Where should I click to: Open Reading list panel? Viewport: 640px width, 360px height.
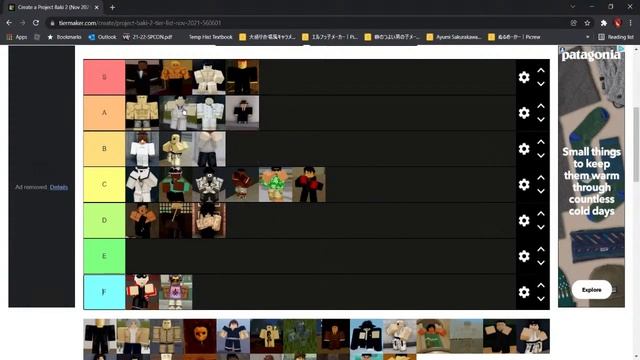click(x=616, y=37)
